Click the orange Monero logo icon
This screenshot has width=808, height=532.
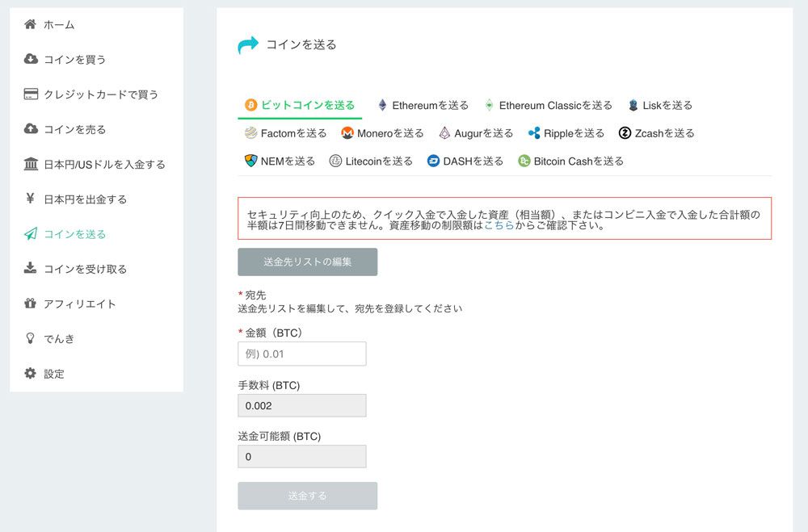click(347, 133)
